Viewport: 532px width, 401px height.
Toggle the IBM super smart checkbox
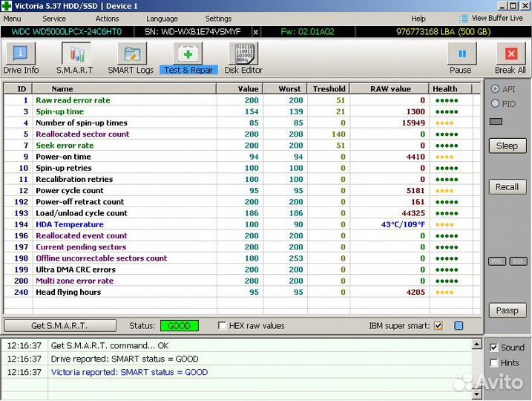tap(439, 326)
